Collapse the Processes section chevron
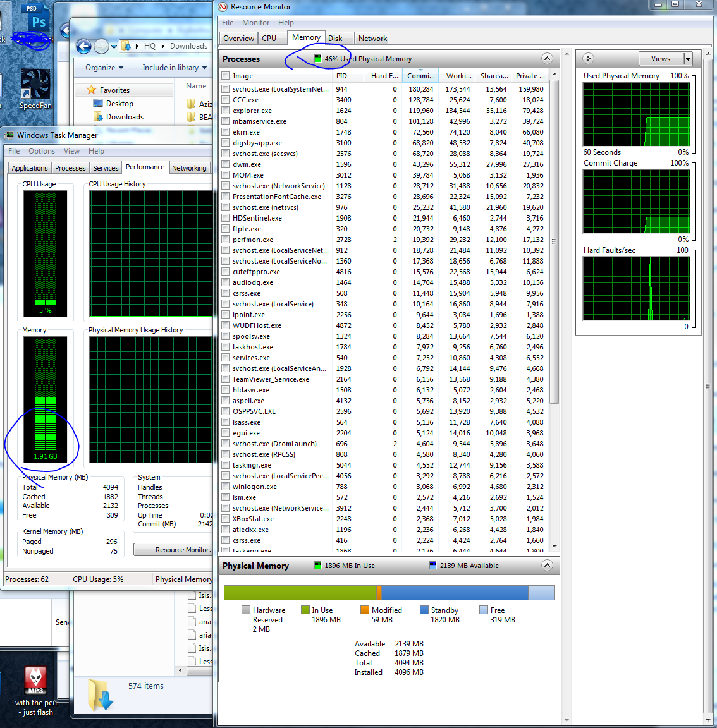The width and height of the screenshot is (717, 728). (547, 59)
